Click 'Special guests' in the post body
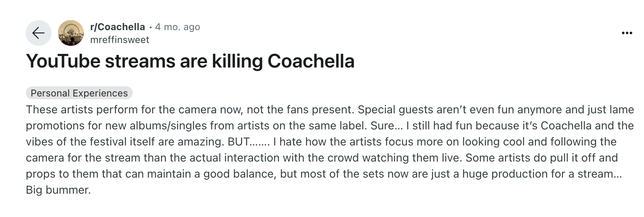This screenshot has width=644, height=217. coord(392,110)
